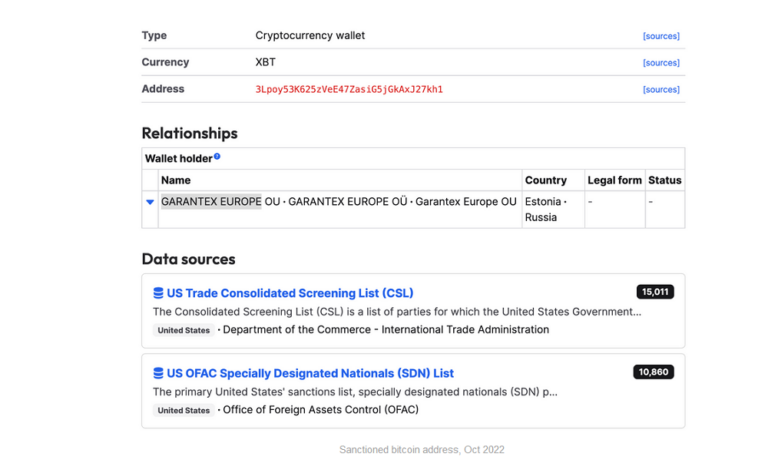
Task: Click the Country column header
Action: (545, 180)
